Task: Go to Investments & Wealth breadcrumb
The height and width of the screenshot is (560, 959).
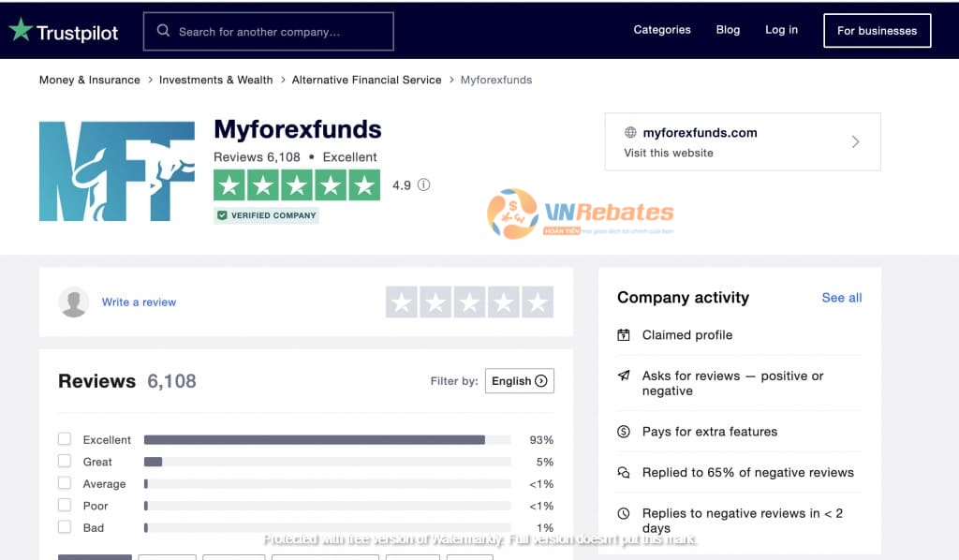Action: [216, 80]
